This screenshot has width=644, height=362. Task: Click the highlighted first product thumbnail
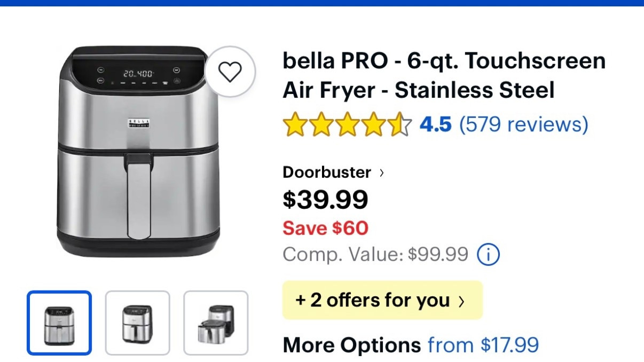[x=59, y=321]
